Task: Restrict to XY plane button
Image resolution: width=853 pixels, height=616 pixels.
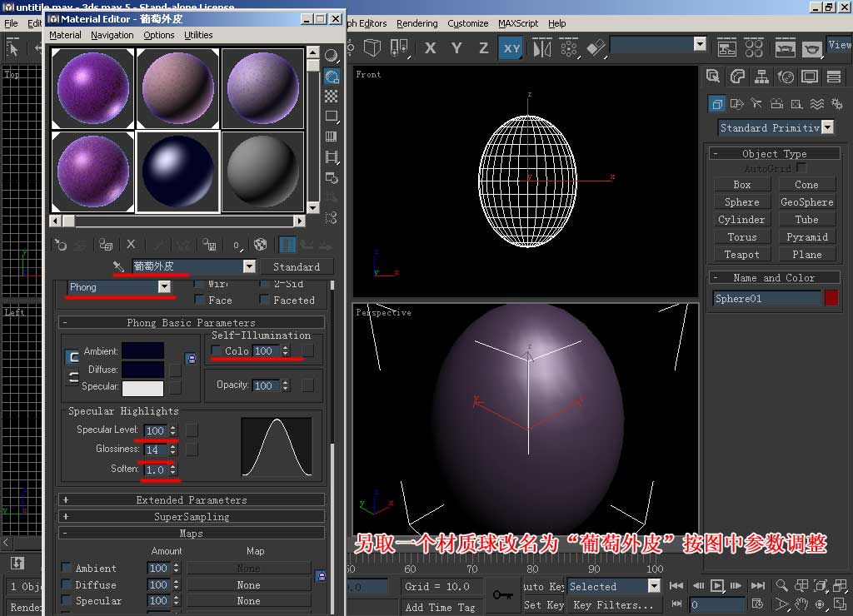Action: tap(511, 47)
